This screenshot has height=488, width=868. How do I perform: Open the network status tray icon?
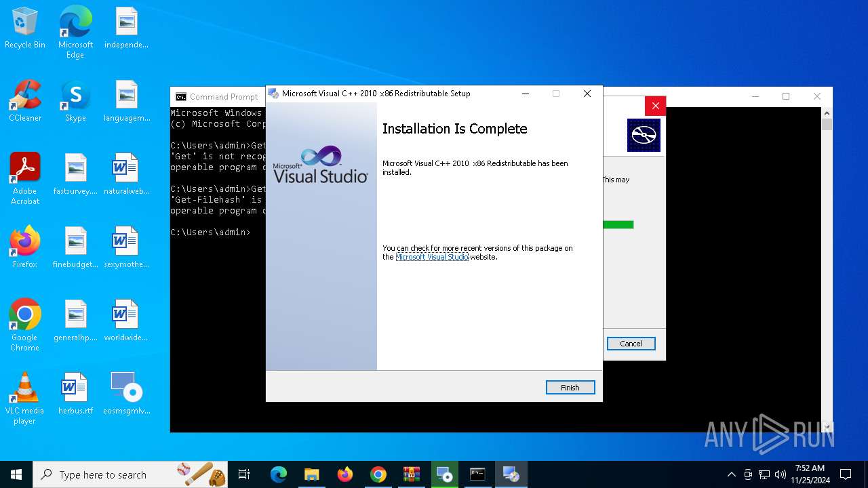coord(764,474)
